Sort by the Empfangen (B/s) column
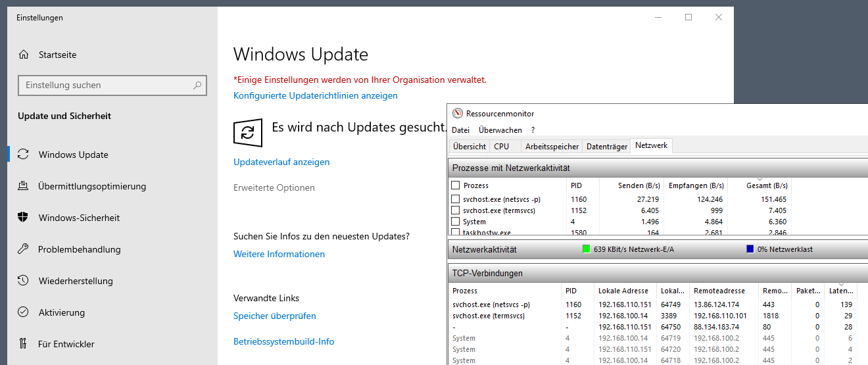Viewport: 868px width, 365px height. pyautogui.click(x=696, y=185)
